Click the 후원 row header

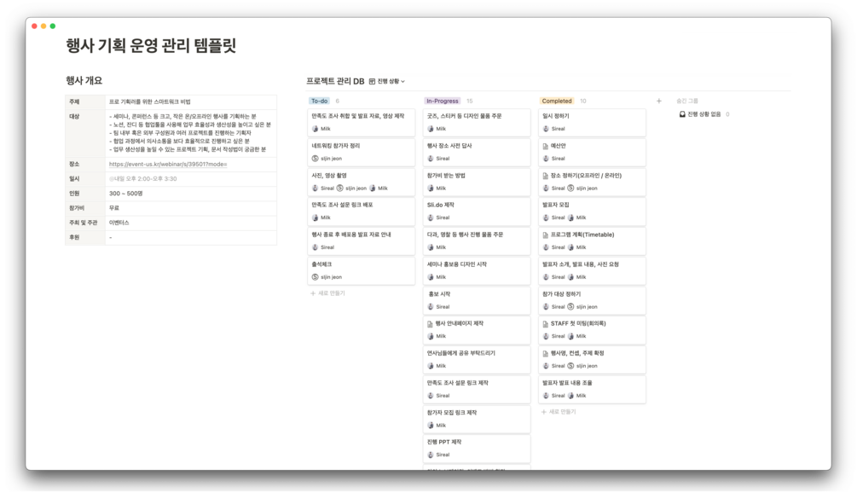[x=85, y=238]
